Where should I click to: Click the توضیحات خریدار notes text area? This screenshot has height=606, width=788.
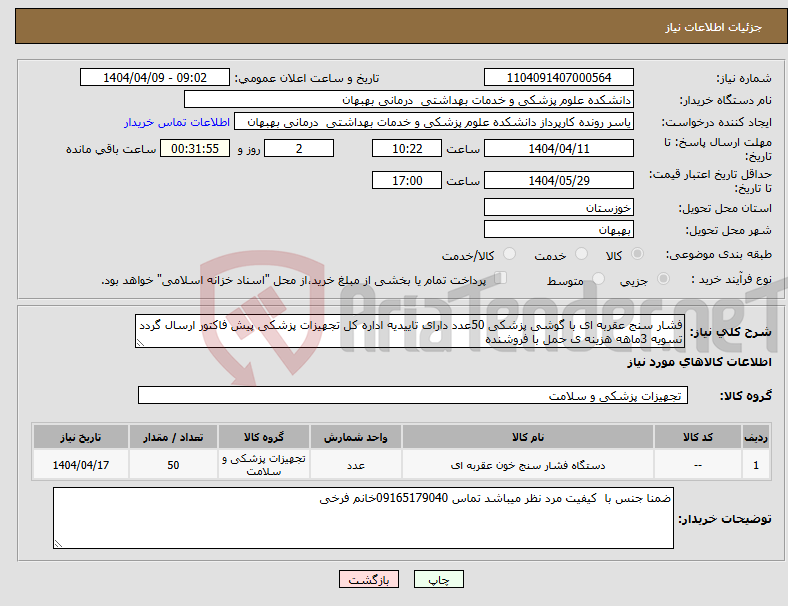tap(363, 518)
